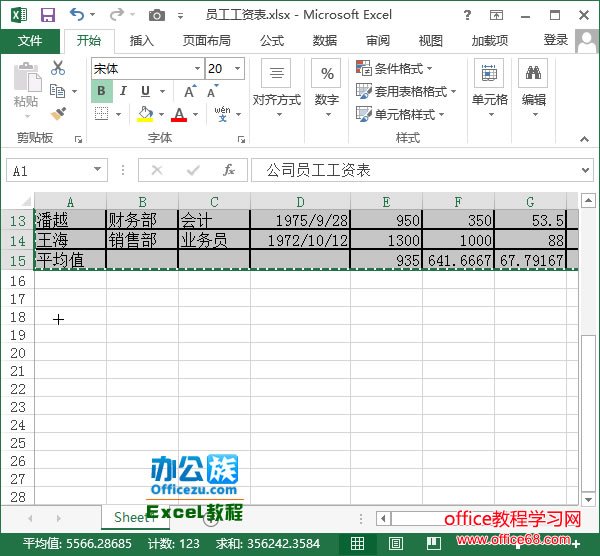This screenshot has width=600, height=556.
Task: Undo the last action
Action: pyautogui.click(x=77, y=15)
